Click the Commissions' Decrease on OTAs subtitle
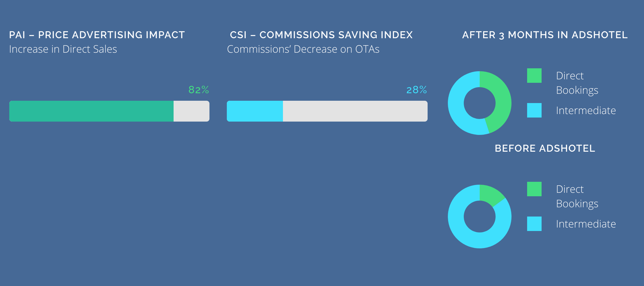 [303, 49]
